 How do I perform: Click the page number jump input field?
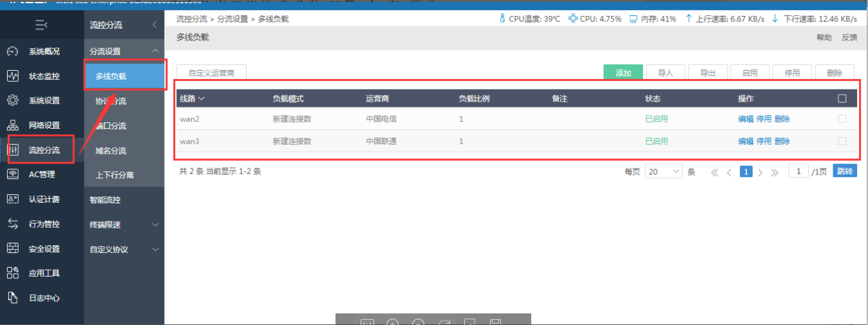click(x=798, y=171)
